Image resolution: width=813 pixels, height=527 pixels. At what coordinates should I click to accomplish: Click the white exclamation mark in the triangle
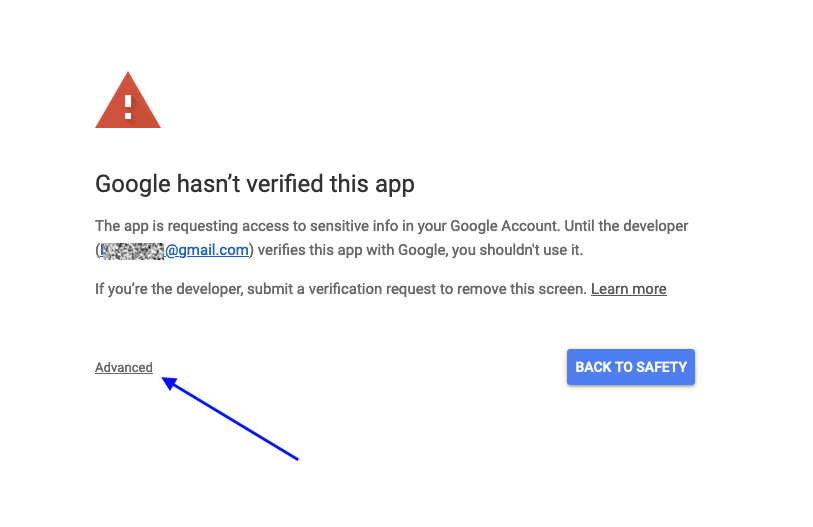[128, 104]
